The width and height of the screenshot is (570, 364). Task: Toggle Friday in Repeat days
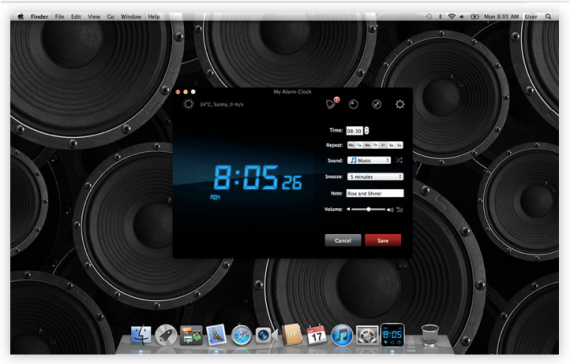coord(383,145)
